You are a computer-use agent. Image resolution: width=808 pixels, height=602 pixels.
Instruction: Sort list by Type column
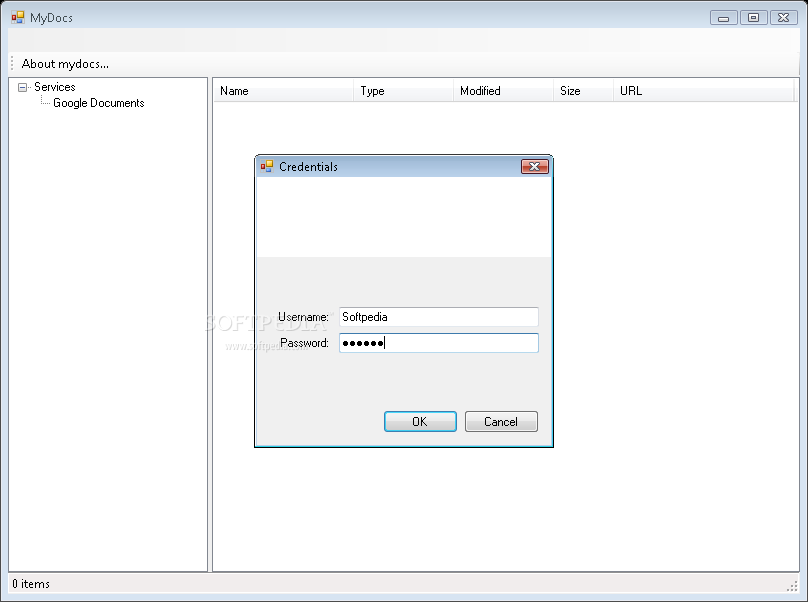click(x=403, y=91)
